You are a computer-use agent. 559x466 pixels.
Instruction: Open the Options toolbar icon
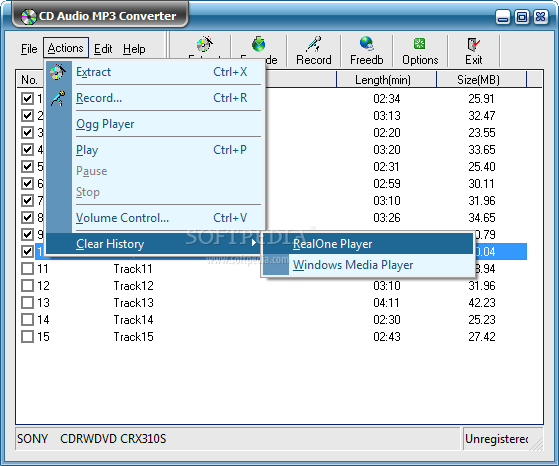[x=420, y=44]
